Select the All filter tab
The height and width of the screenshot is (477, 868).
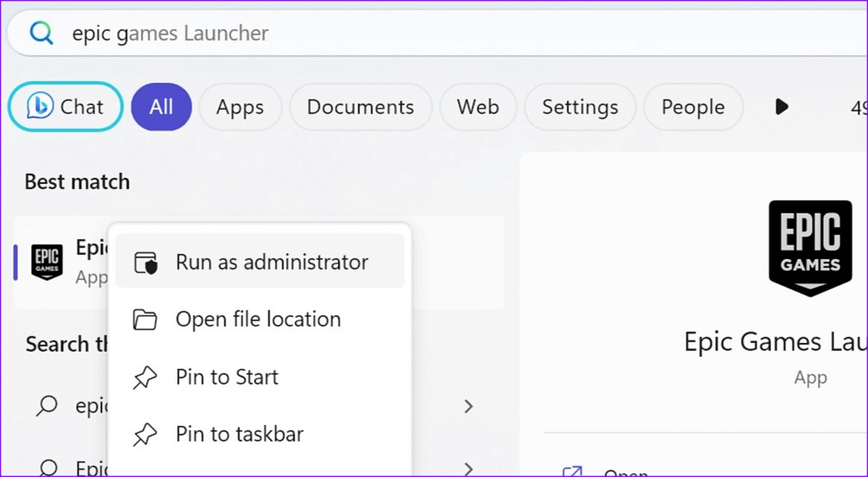tap(161, 107)
